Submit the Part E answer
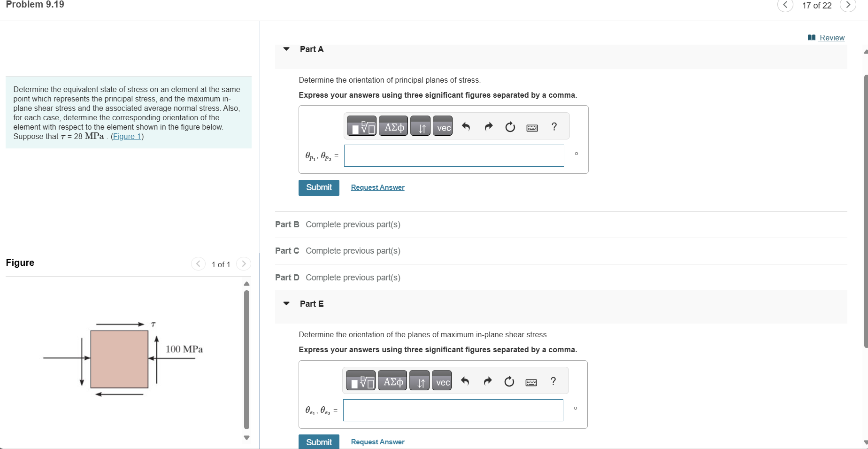868x449 pixels. 319,442
